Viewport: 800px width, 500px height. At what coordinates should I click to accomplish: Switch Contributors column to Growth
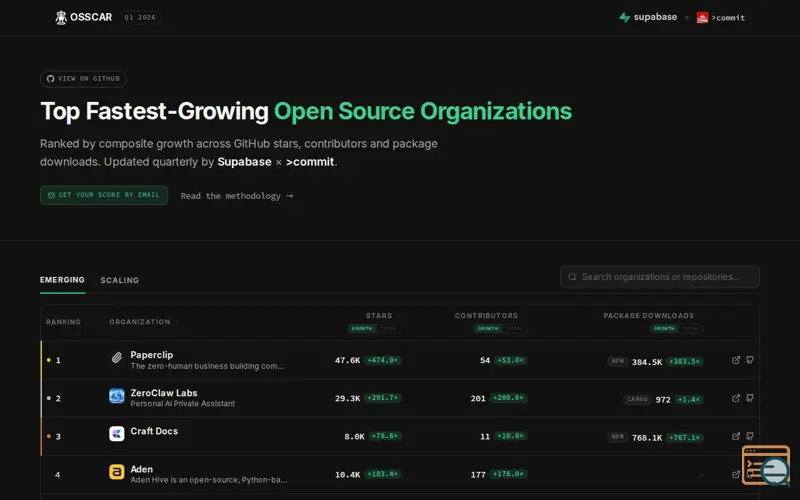[488, 328]
